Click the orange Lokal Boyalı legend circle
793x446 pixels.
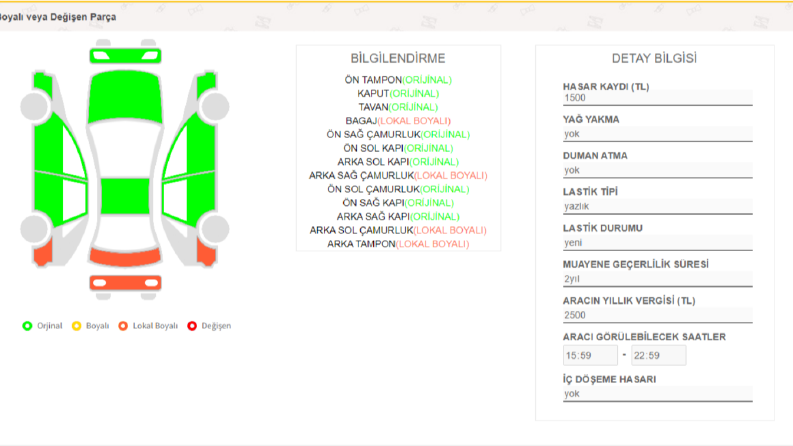tap(123, 326)
